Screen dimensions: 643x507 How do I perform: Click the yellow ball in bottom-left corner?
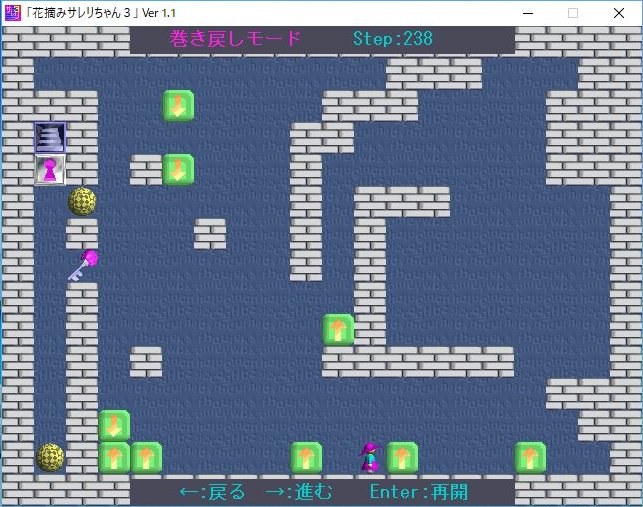click(50, 457)
